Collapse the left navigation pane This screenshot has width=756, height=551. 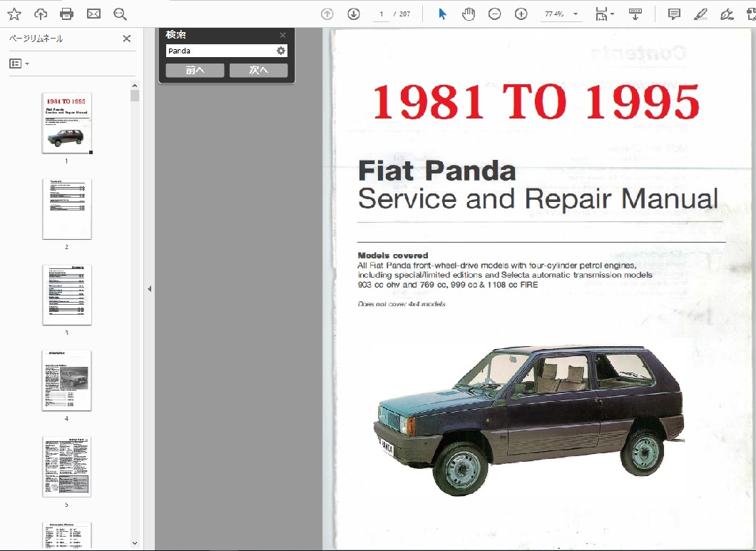click(x=150, y=288)
